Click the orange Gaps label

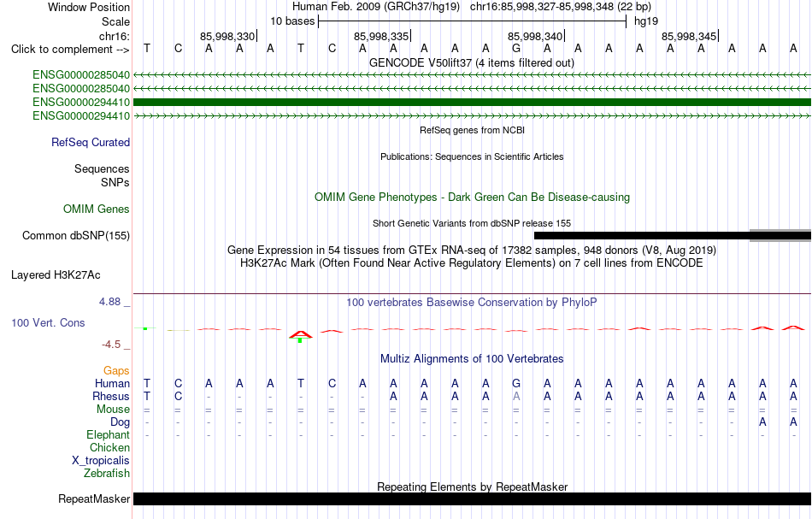click(x=116, y=371)
